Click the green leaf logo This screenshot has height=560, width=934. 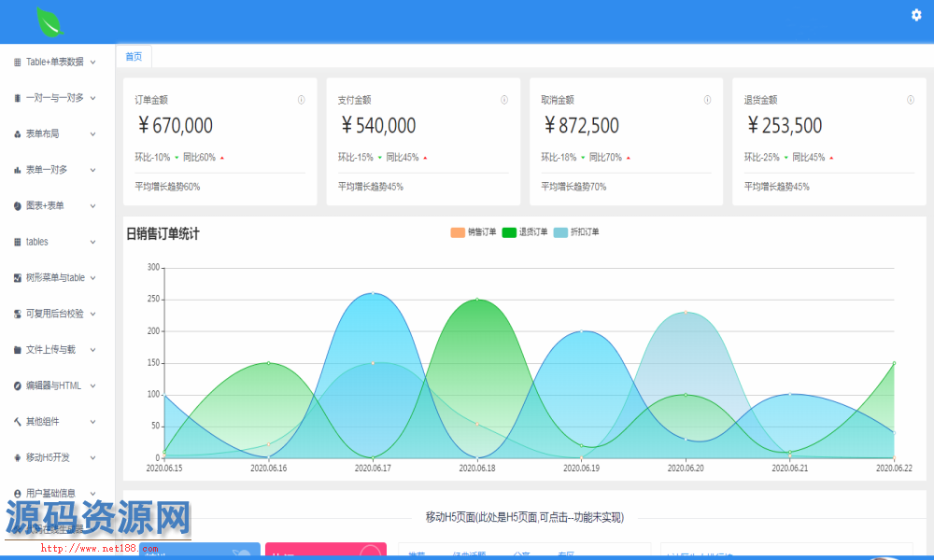[x=50, y=21]
